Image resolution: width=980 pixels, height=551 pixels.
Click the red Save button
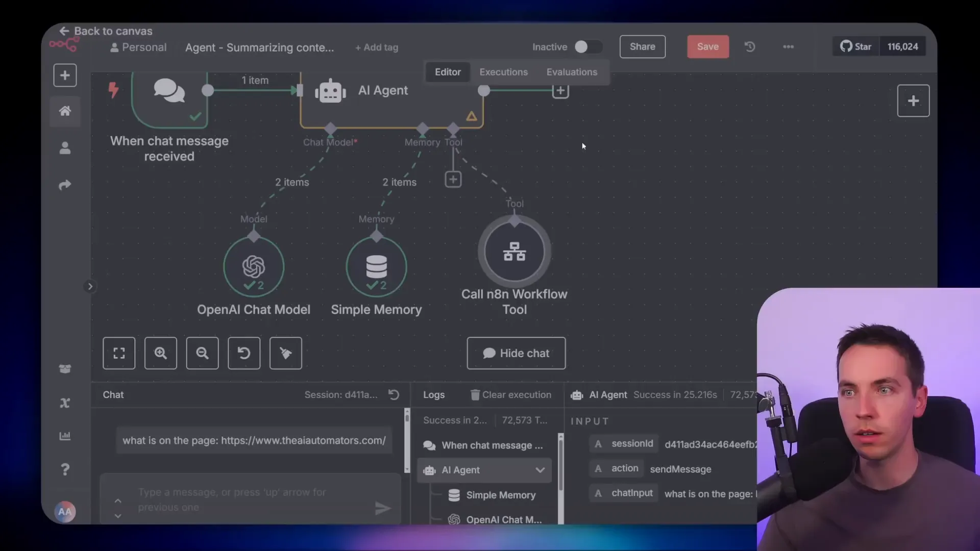click(x=708, y=47)
